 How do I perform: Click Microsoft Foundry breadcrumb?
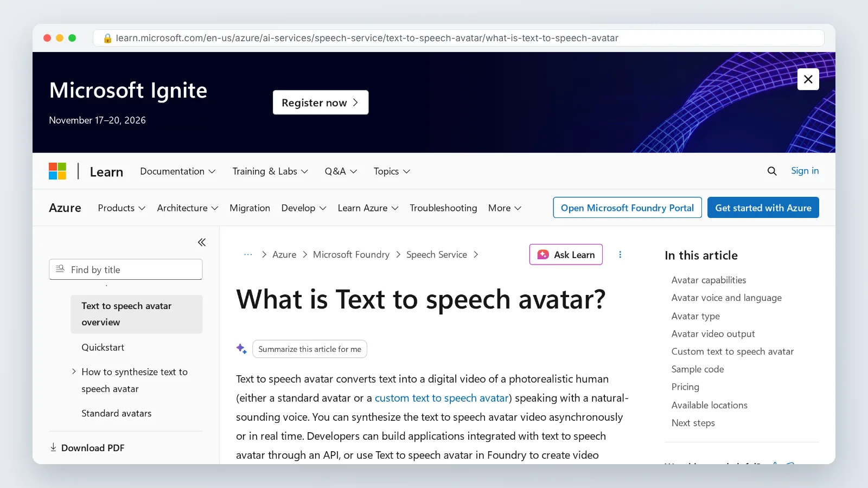pos(351,254)
